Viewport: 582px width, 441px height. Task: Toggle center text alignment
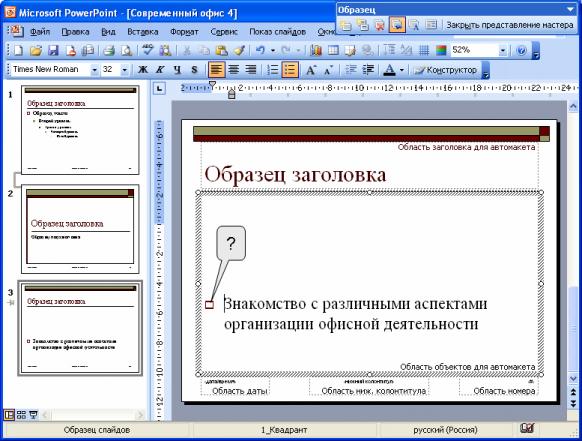pos(233,70)
